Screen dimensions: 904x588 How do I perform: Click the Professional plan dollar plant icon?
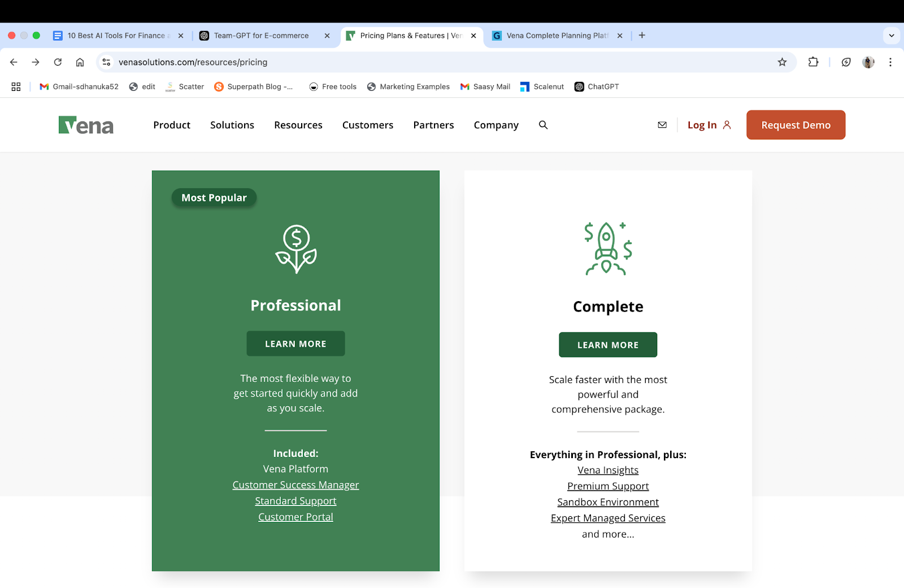296,249
